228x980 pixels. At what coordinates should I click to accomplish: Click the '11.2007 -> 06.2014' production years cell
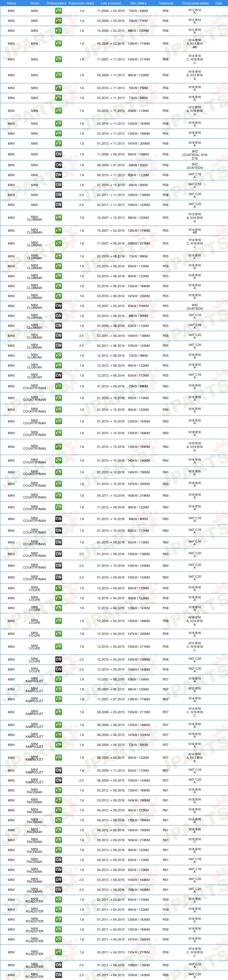[111, 243]
